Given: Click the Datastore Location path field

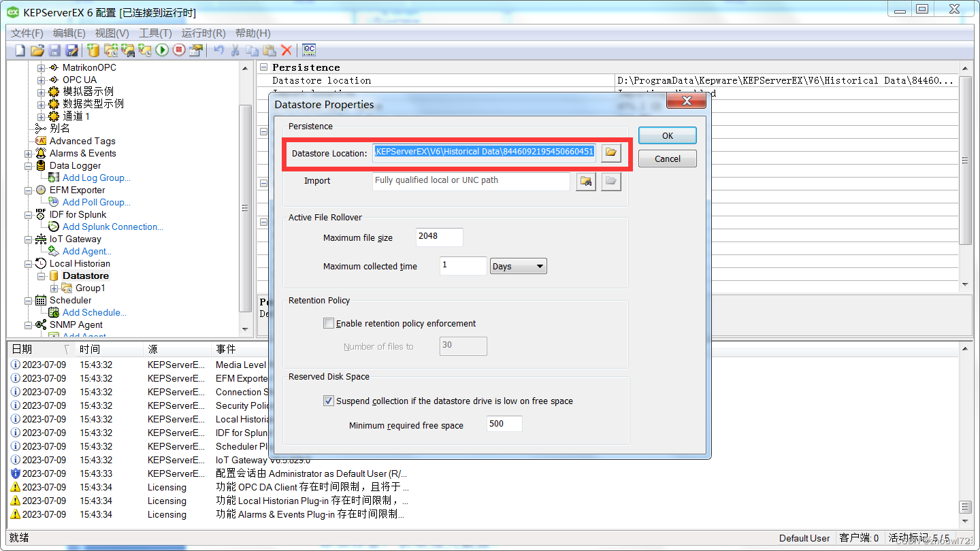Looking at the screenshot, I should [485, 152].
